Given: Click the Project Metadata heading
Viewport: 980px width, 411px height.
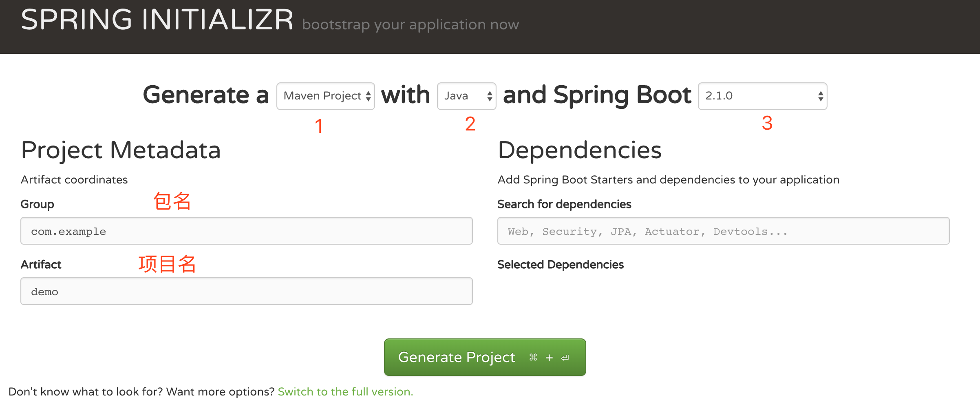Looking at the screenshot, I should coord(121,150).
